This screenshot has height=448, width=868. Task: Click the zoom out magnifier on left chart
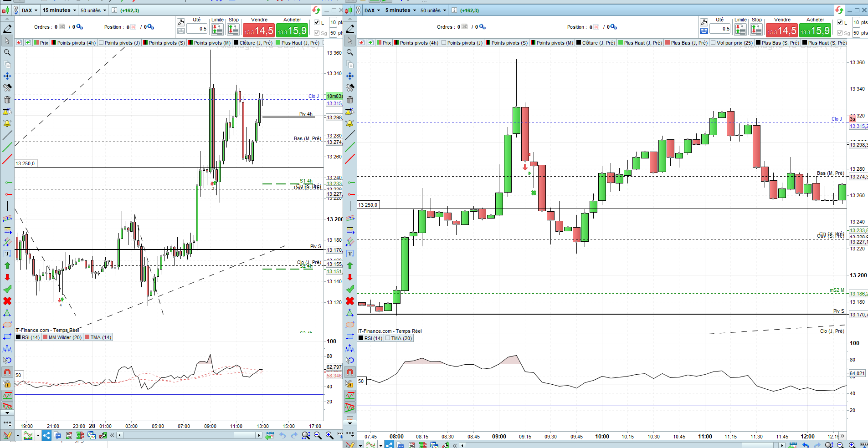(x=318, y=436)
